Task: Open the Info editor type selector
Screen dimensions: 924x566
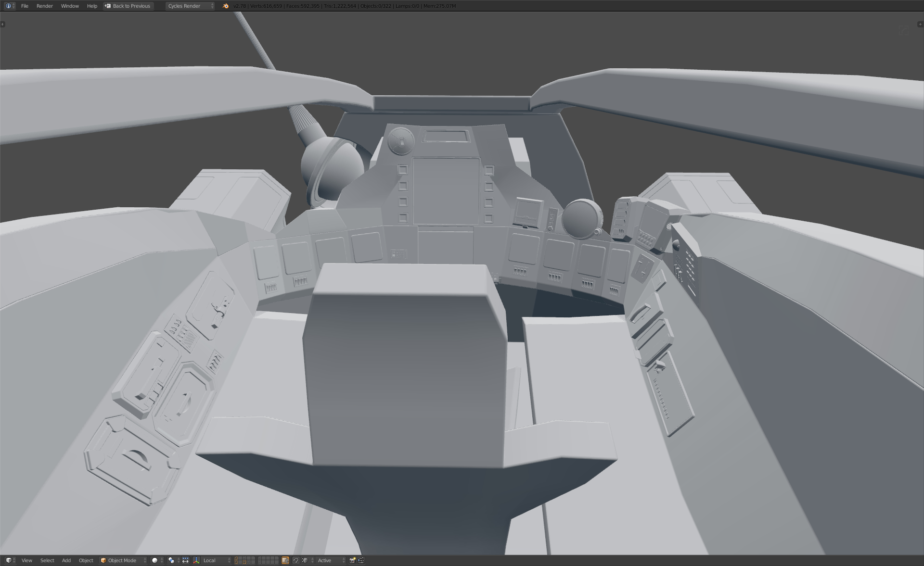Action: pos(10,6)
